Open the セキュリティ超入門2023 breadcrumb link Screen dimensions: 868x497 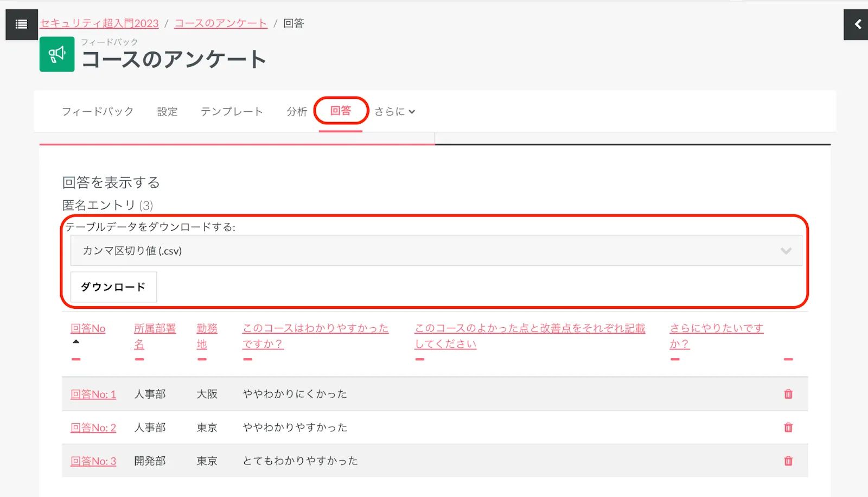99,23
